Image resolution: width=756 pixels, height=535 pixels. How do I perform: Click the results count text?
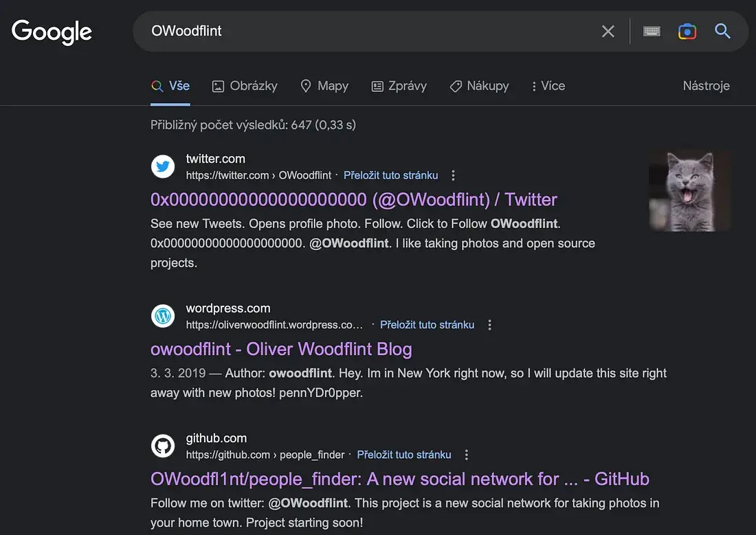(x=253, y=125)
